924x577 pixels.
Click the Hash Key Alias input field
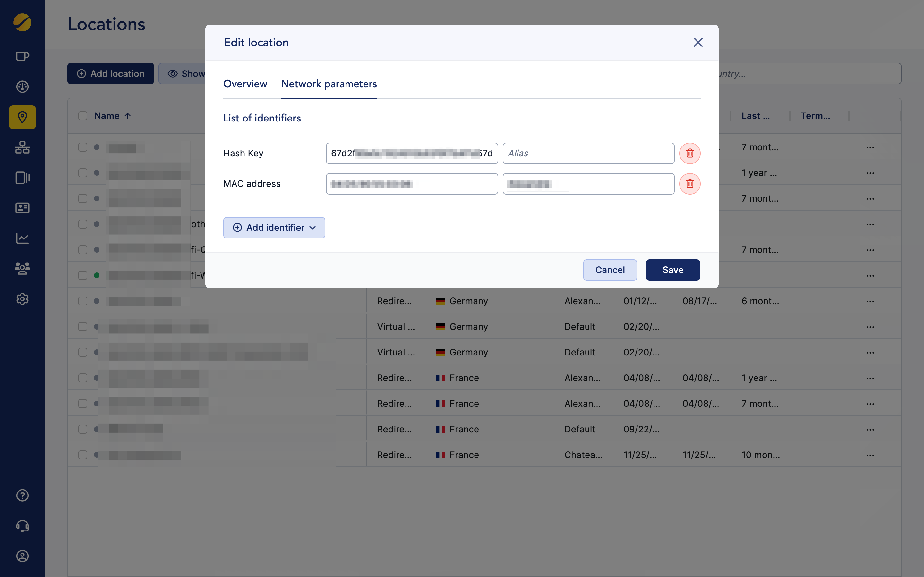(x=588, y=154)
